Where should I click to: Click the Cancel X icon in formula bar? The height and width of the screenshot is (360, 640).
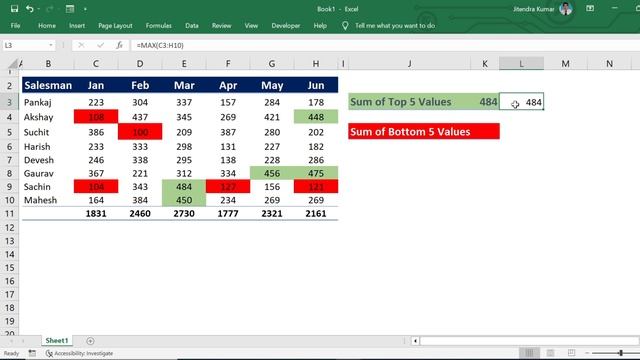tap(81, 45)
